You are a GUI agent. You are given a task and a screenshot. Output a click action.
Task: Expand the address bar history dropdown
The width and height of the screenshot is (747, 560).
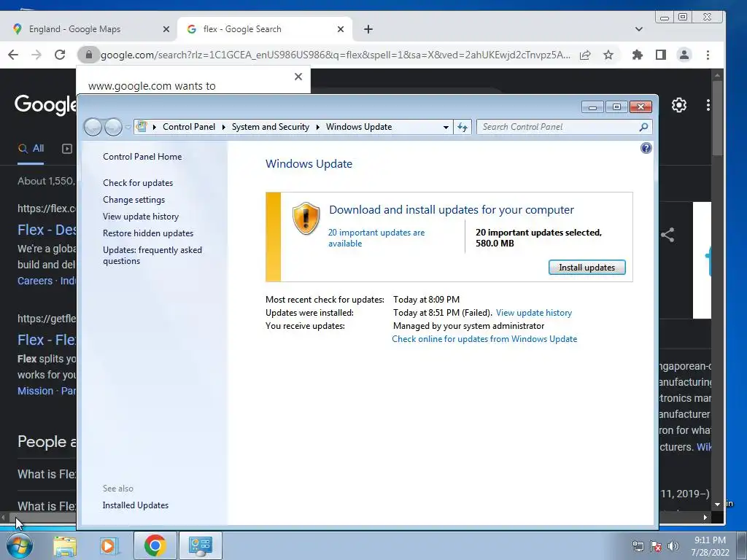click(x=446, y=127)
